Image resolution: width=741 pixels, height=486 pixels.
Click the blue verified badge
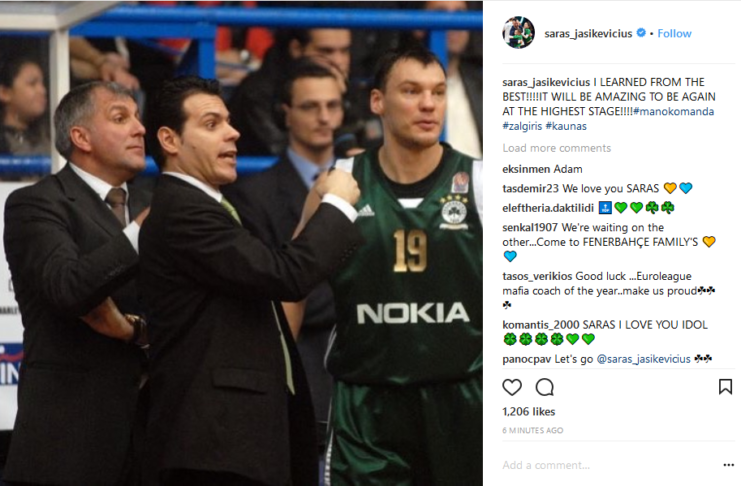(x=641, y=33)
